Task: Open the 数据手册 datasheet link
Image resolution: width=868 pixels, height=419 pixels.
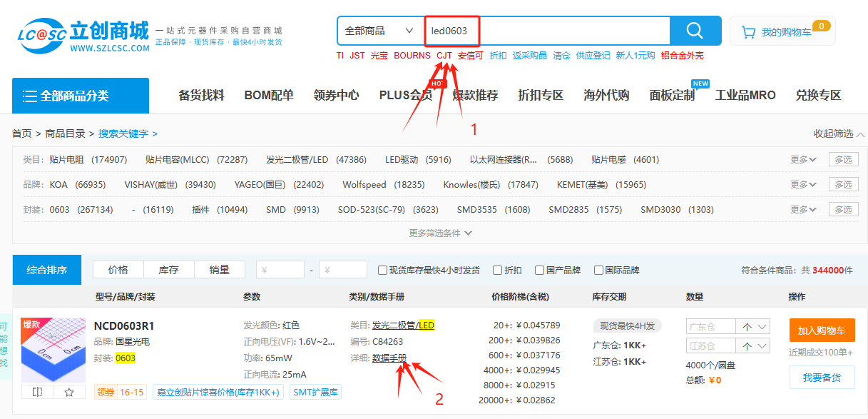Action: coord(389,358)
